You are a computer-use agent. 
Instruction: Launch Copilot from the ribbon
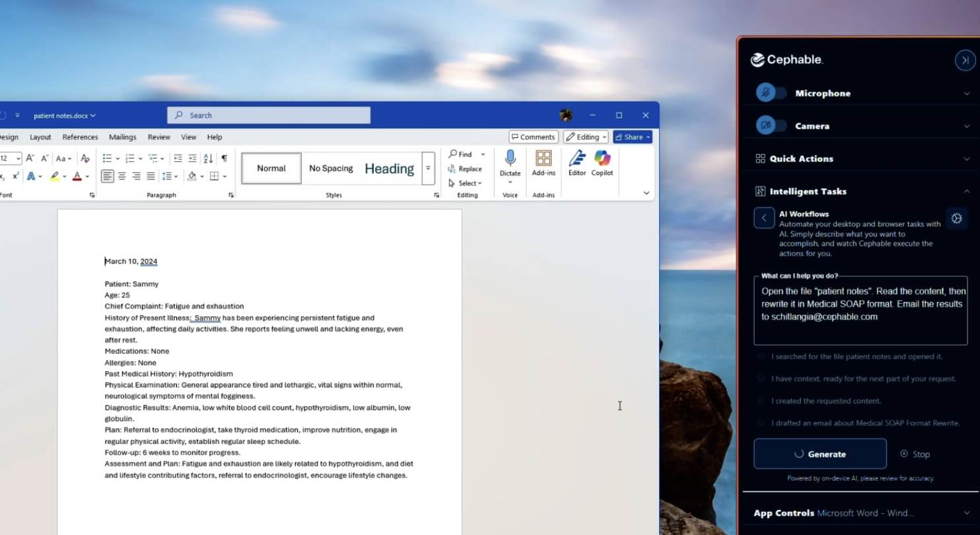coord(602,159)
